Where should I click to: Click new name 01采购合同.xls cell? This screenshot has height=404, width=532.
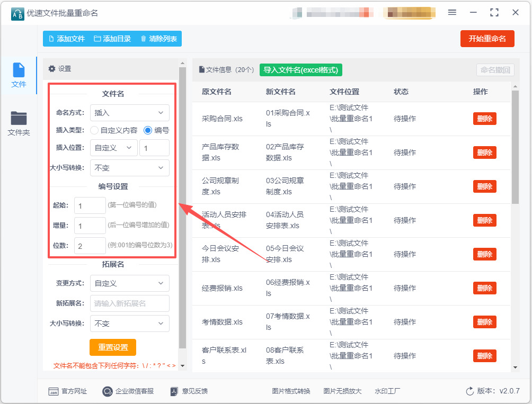288,118
